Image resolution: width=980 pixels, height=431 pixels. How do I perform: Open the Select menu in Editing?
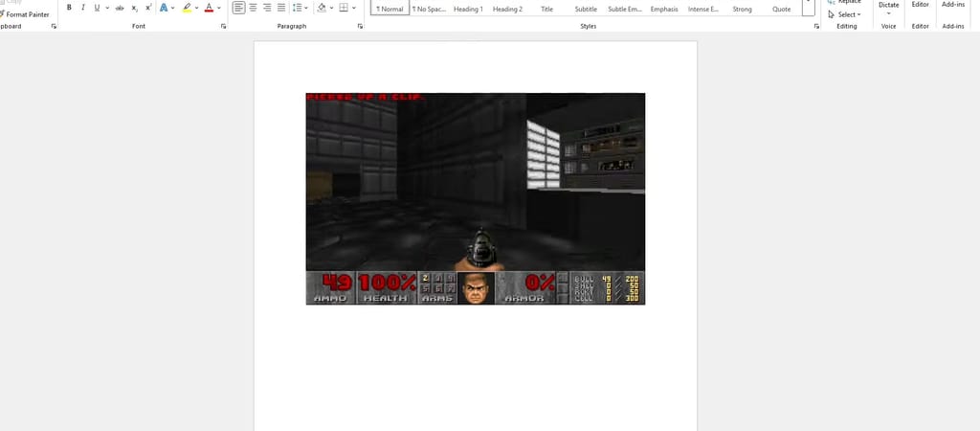(846, 14)
